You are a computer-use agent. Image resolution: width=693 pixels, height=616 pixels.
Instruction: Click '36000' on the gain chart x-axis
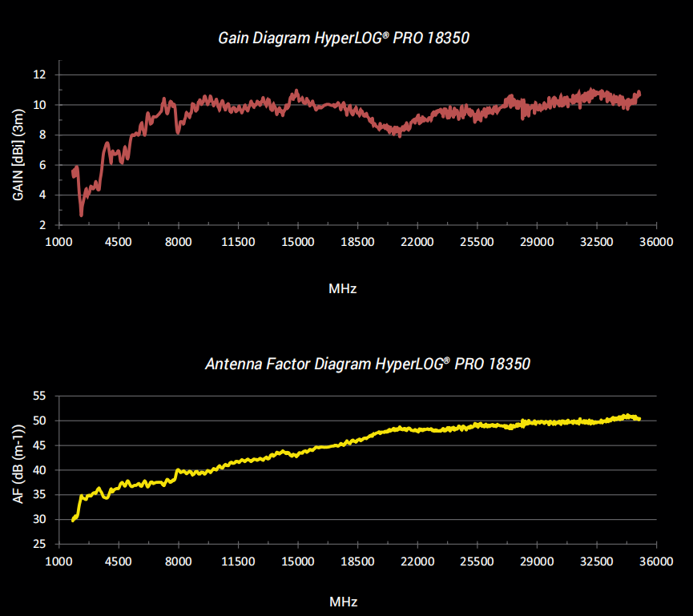point(656,242)
